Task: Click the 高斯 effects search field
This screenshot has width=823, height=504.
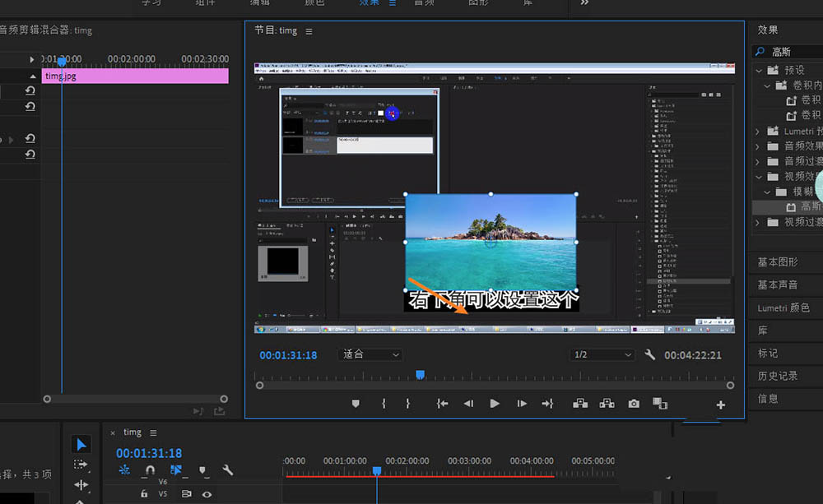Action: (794, 52)
